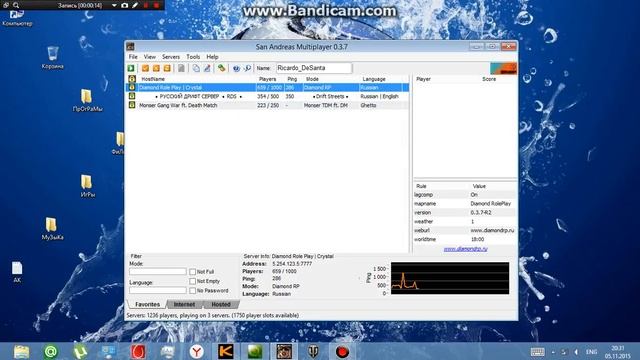Click the Bandicam magnifier icon
Viewport: 640px width, 360px height.
pos(16,5)
